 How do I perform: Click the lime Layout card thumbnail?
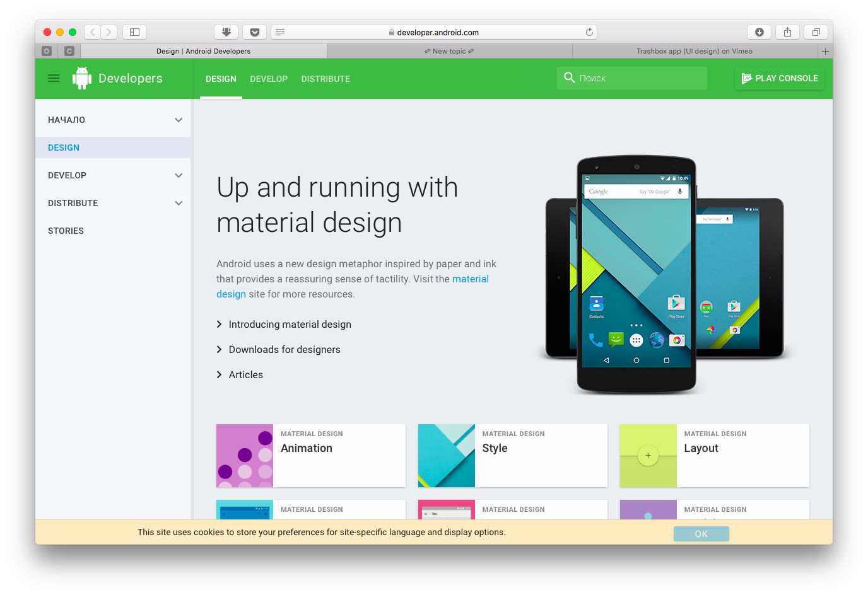pos(648,456)
